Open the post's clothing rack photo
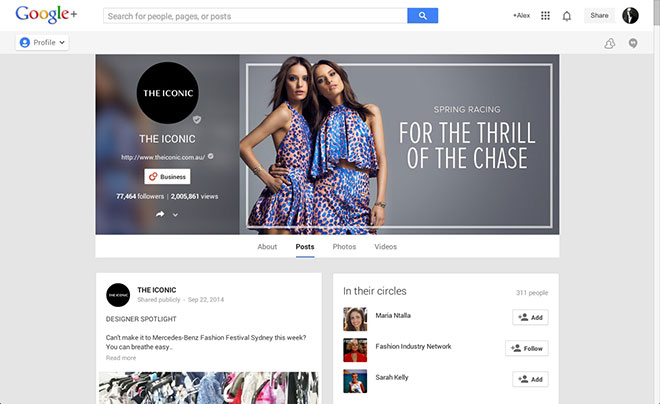 [208, 388]
